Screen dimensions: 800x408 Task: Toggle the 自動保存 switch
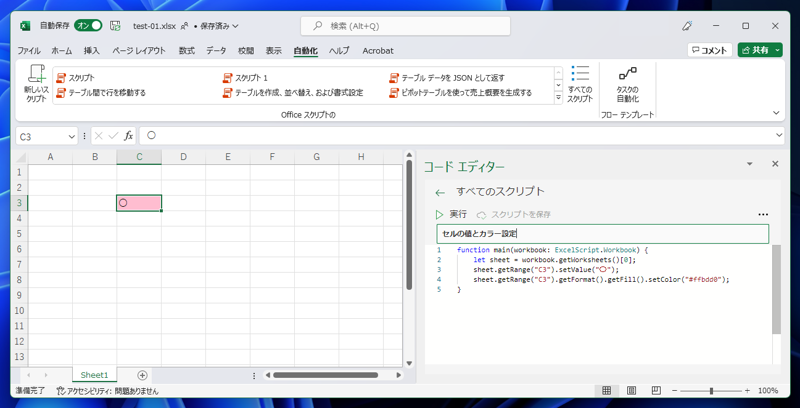(88, 26)
